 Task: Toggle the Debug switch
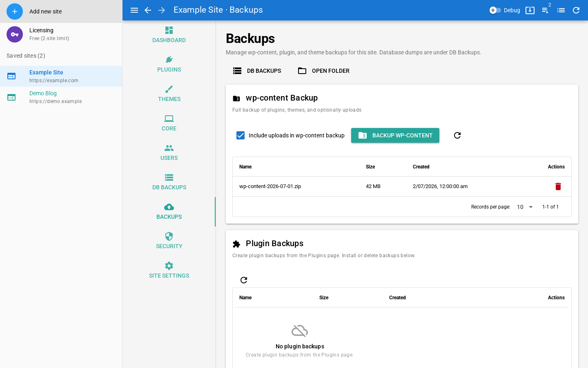(x=495, y=10)
